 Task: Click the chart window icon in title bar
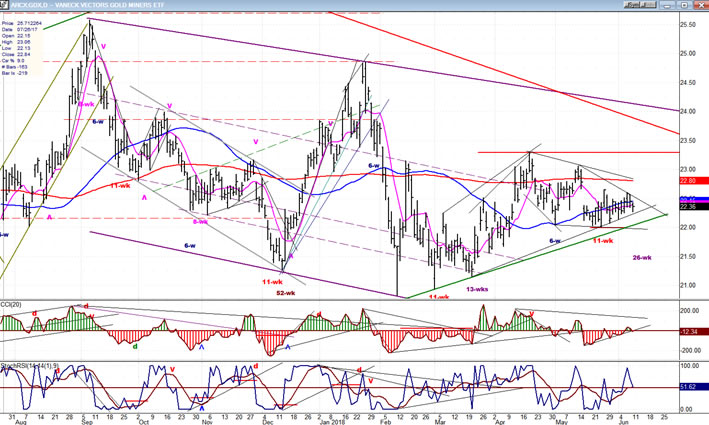[x=5, y=5]
